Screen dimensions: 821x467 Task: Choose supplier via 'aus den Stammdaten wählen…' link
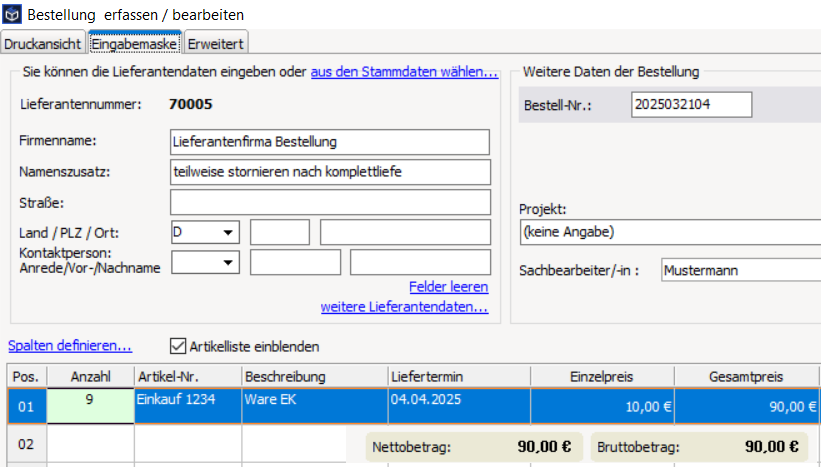pyautogui.click(x=404, y=72)
